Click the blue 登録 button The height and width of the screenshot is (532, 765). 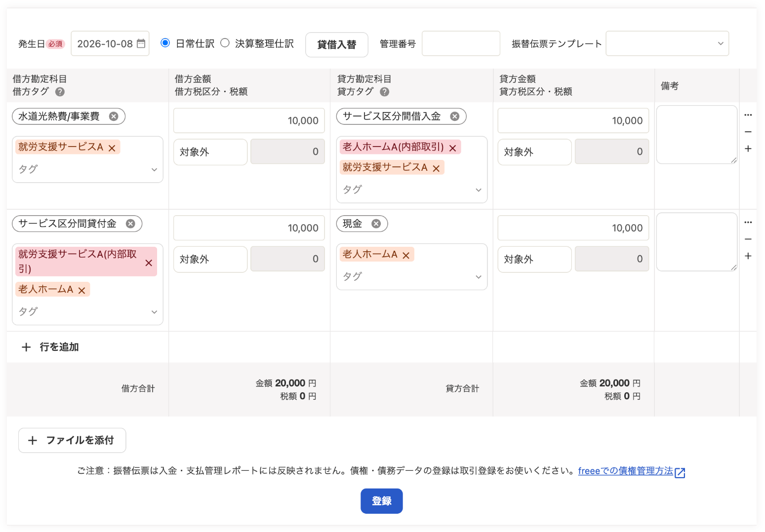[382, 501]
